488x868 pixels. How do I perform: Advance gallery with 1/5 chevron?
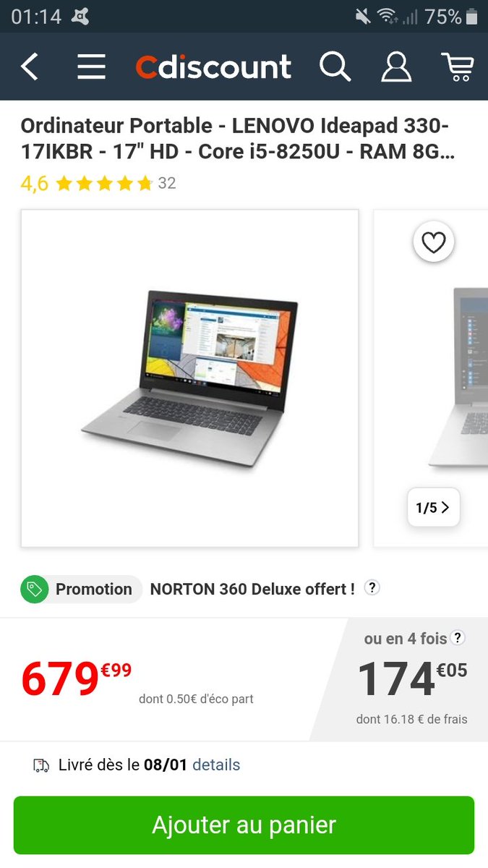pyautogui.click(x=433, y=508)
